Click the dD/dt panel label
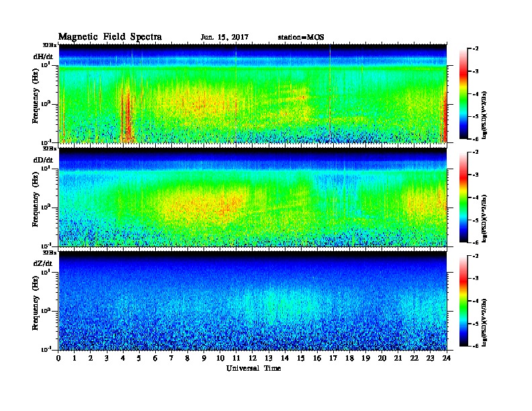Image resolution: width=532 pixels, height=411 pixels. [43, 160]
